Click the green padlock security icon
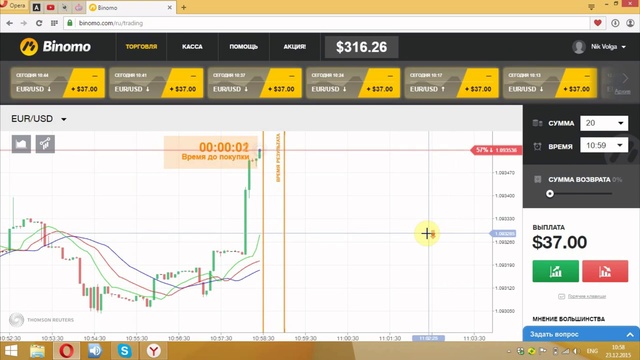This screenshot has width=640, height=360. coord(70,23)
